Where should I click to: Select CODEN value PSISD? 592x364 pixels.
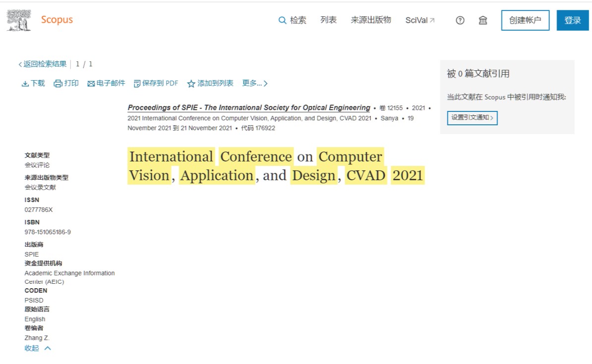[x=34, y=300]
